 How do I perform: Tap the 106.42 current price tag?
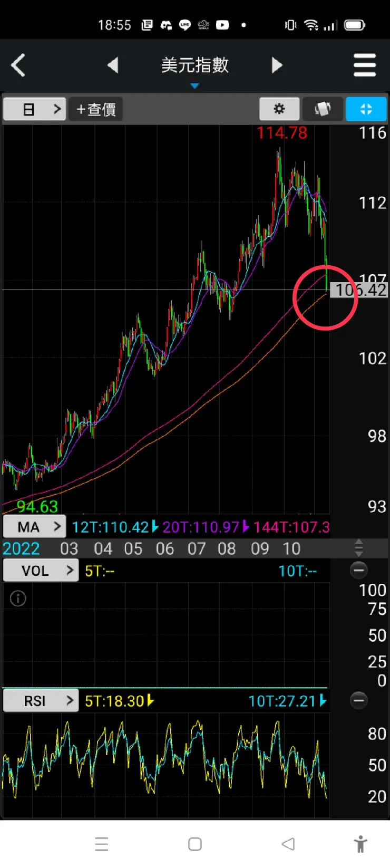point(359,290)
